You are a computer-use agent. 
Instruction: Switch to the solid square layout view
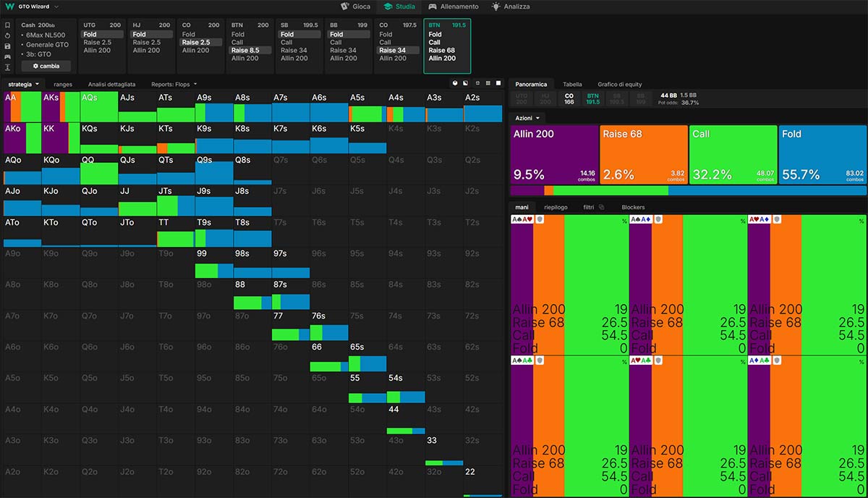[x=498, y=83]
